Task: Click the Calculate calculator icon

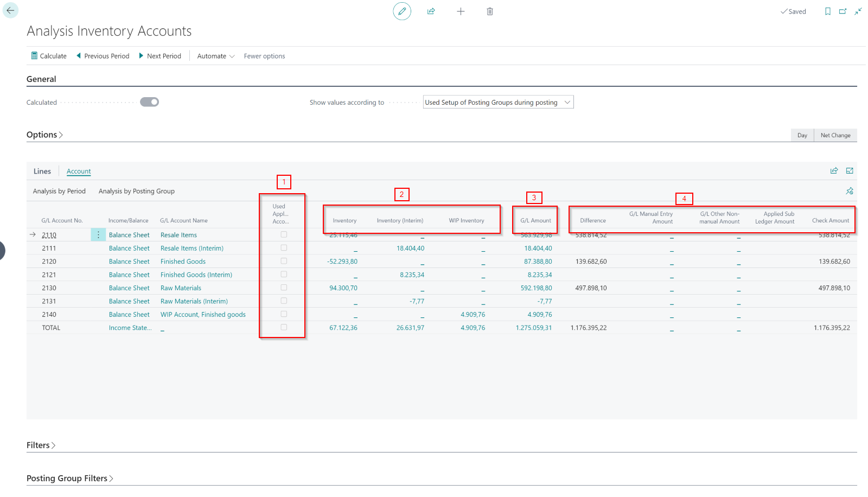Action: point(34,56)
